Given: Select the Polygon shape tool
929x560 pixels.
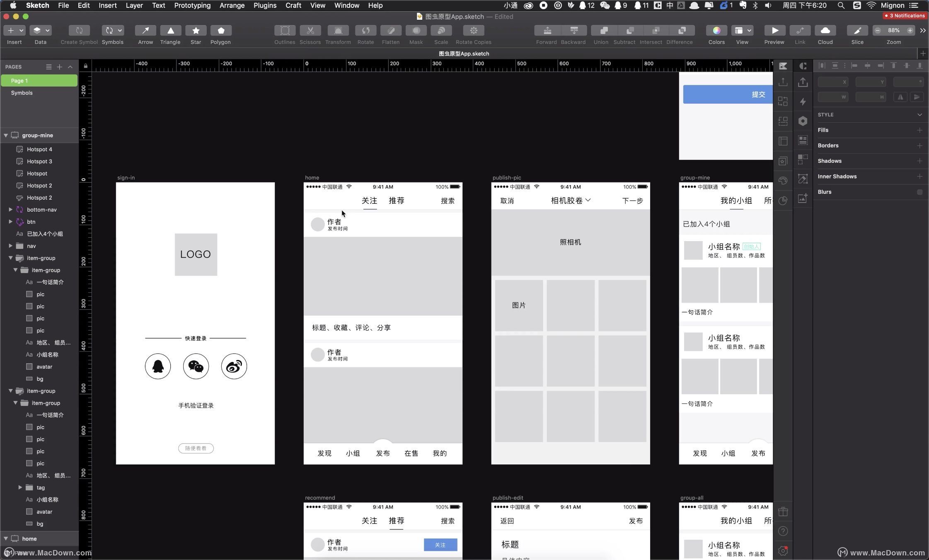Looking at the screenshot, I should (x=221, y=31).
